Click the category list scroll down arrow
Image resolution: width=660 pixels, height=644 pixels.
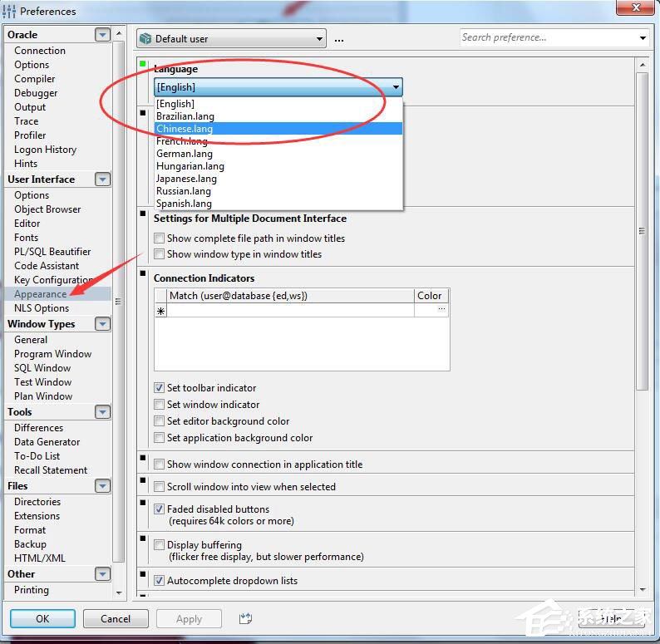pos(119,592)
